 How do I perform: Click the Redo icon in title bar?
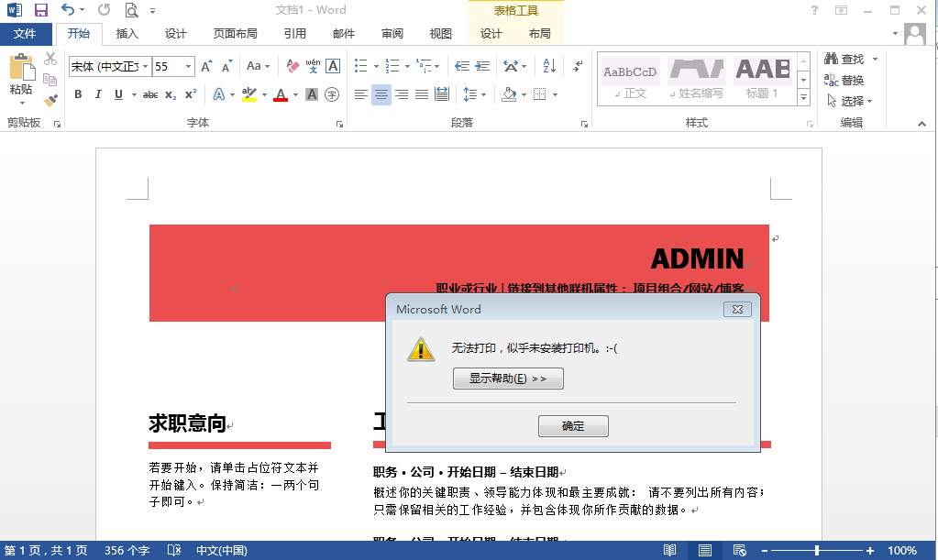(x=105, y=10)
